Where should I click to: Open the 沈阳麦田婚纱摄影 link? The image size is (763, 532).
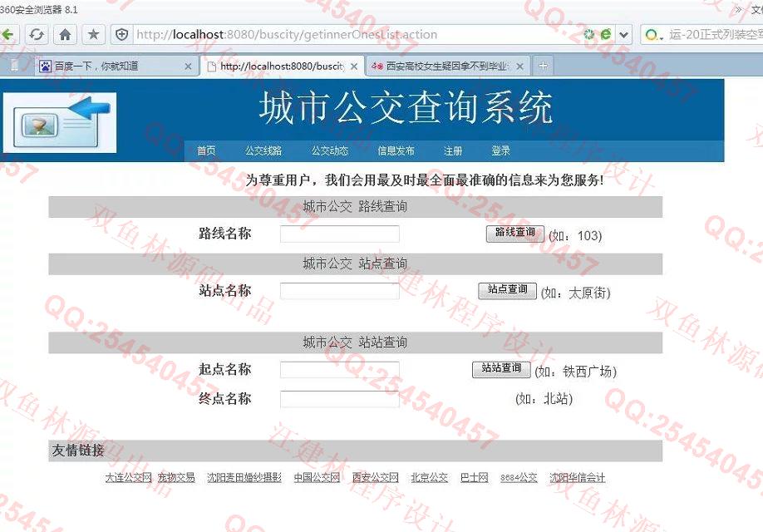[x=244, y=477]
